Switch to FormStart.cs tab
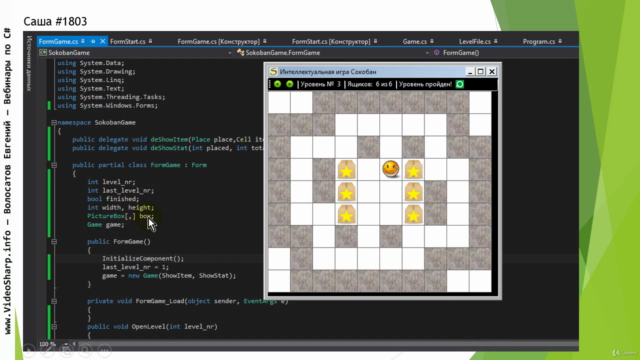 (x=128, y=41)
